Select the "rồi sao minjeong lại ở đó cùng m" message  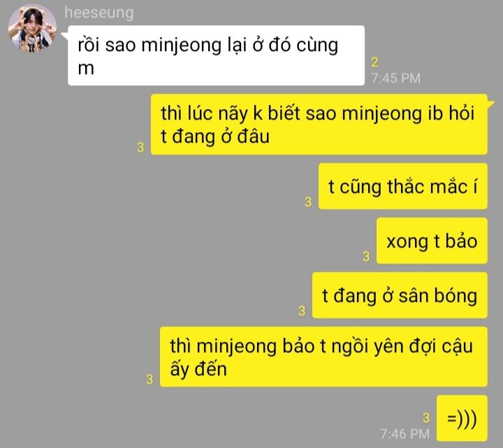click(216, 55)
